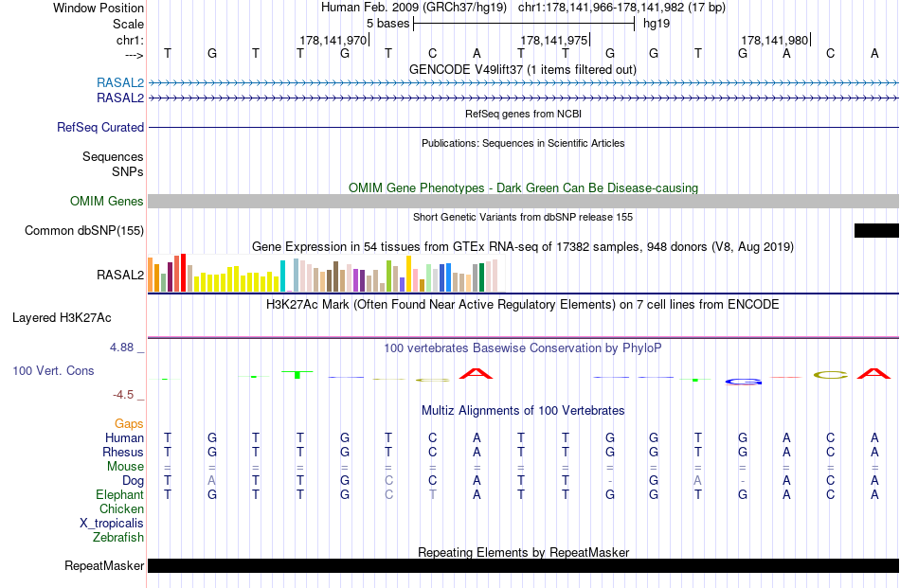Click the 178,141,980 position marker
Viewport: 900px width, 588px height.
click(x=776, y=40)
